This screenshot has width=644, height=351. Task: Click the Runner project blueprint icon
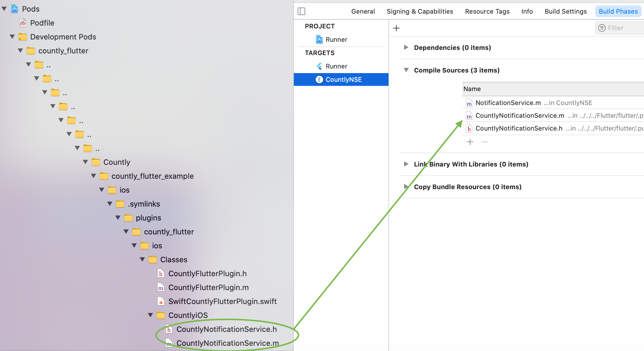click(319, 39)
